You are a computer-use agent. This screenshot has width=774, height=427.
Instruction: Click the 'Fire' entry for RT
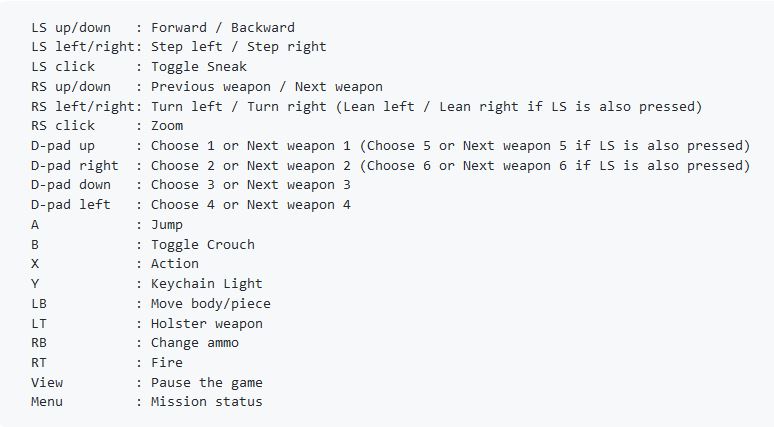(x=167, y=362)
